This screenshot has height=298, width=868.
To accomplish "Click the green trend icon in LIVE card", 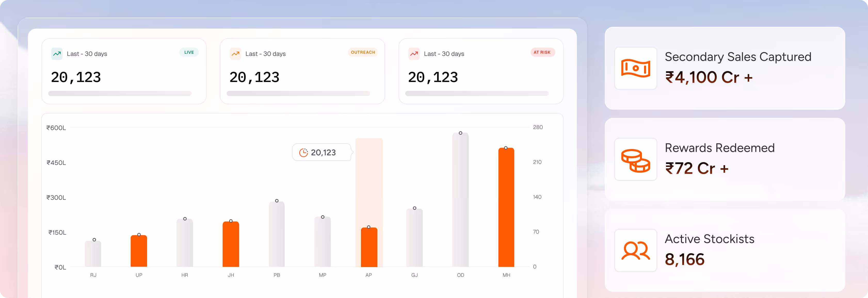I will point(57,54).
